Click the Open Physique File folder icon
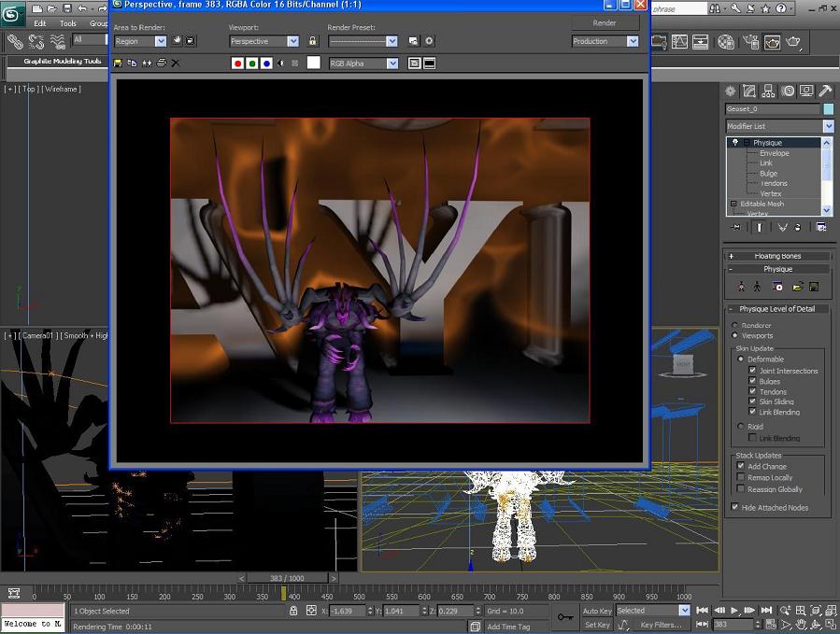The image size is (840, 634). pyautogui.click(x=797, y=287)
